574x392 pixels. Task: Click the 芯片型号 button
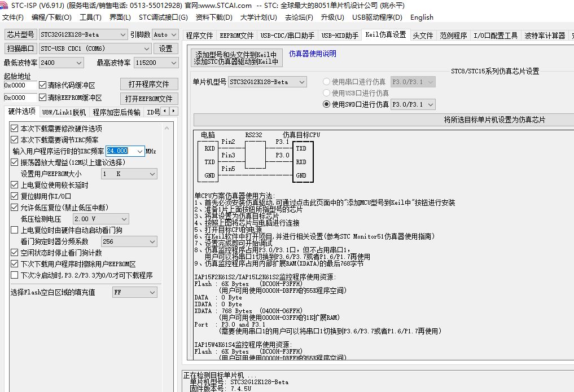(x=20, y=34)
